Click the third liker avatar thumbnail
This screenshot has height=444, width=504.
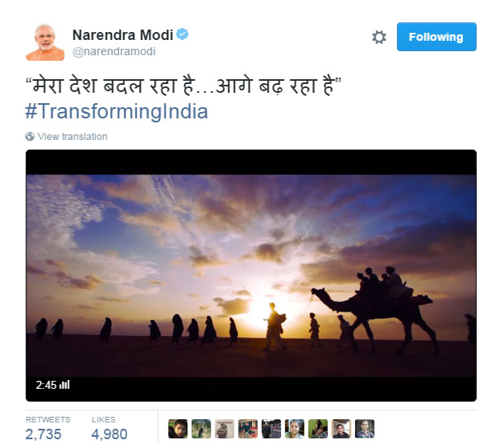pos(224,429)
